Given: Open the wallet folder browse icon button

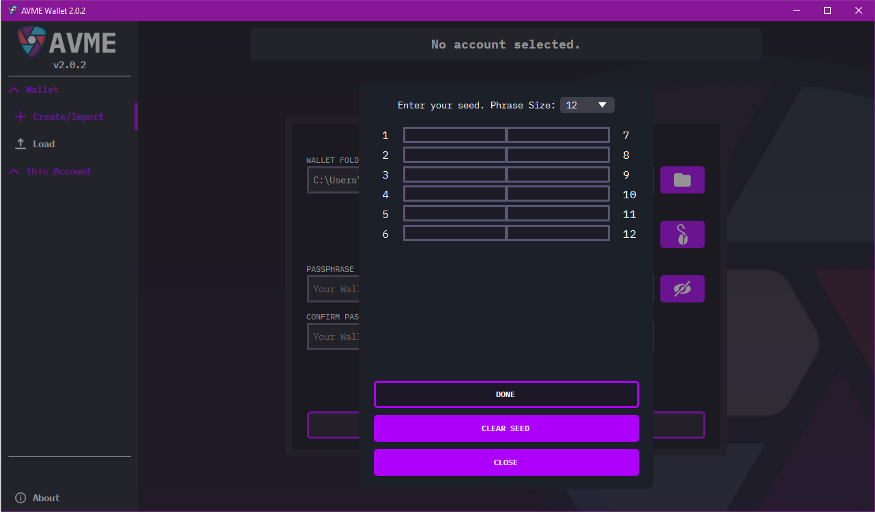Looking at the screenshot, I should 682,180.
